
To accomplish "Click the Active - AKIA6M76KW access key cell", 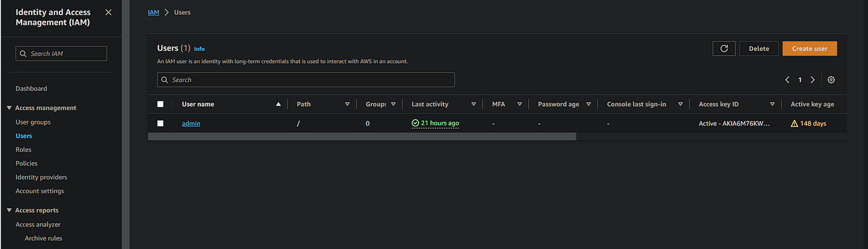I will 734,123.
